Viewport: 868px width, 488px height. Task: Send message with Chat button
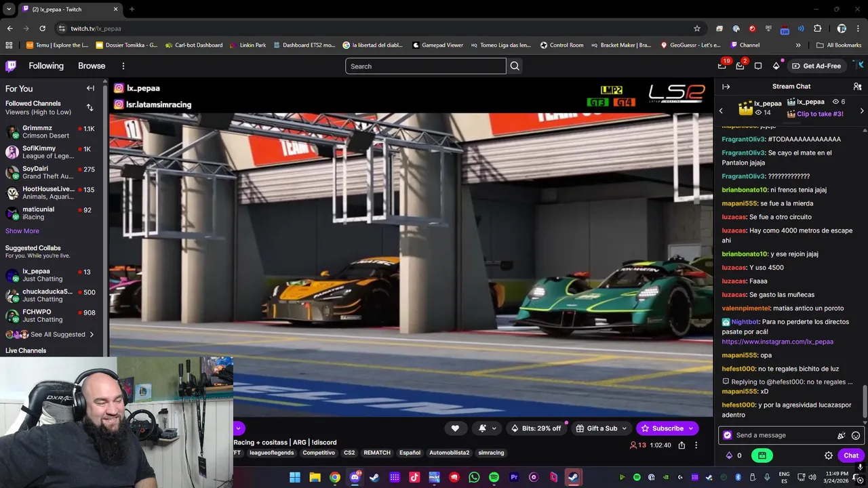[x=851, y=455]
